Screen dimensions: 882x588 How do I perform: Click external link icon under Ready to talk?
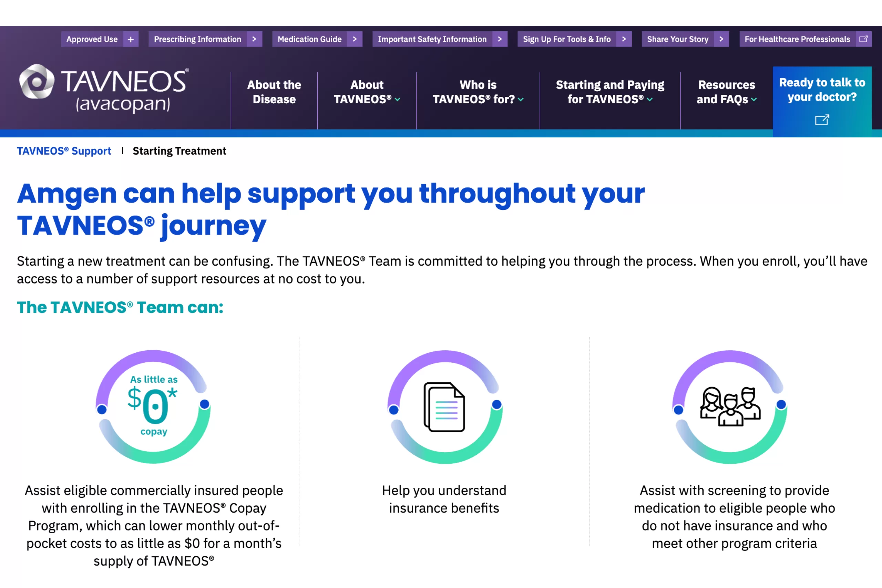click(x=822, y=120)
